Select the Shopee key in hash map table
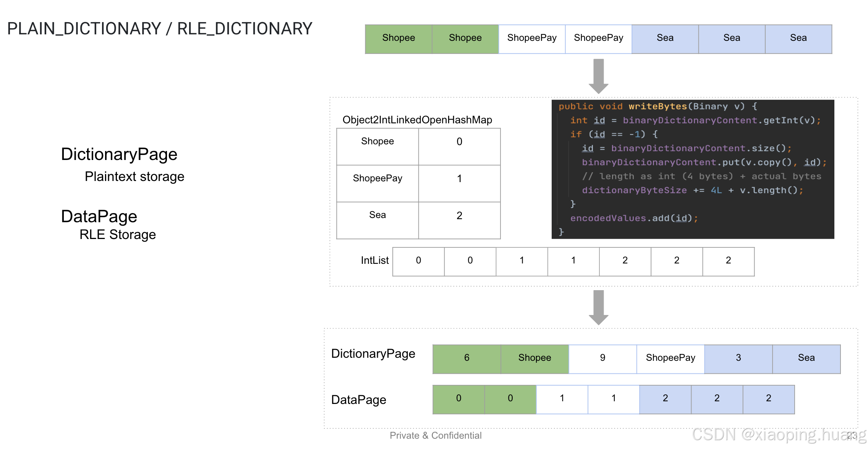The width and height of the screenshot is (868, 449). click(377, 142)
